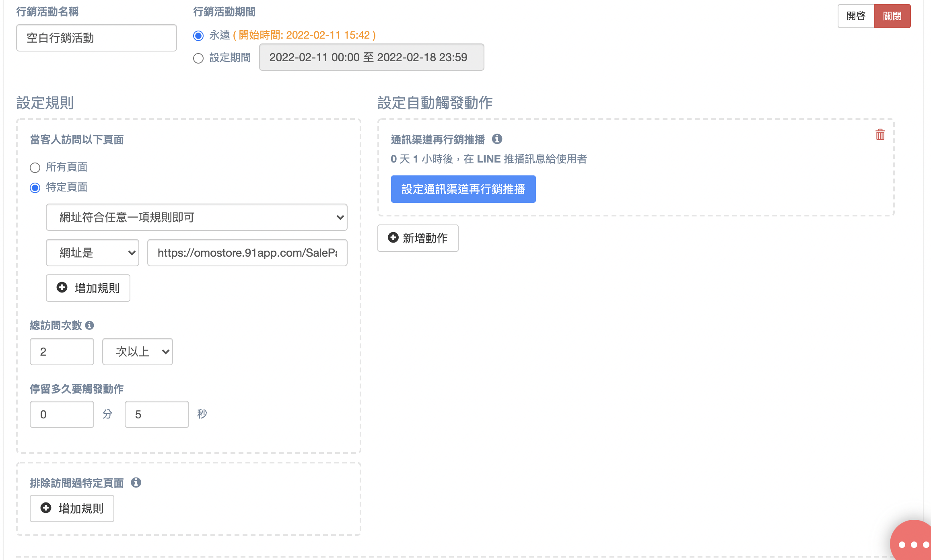Add a URL rule under 特定頁面

(x=88, y=288)
